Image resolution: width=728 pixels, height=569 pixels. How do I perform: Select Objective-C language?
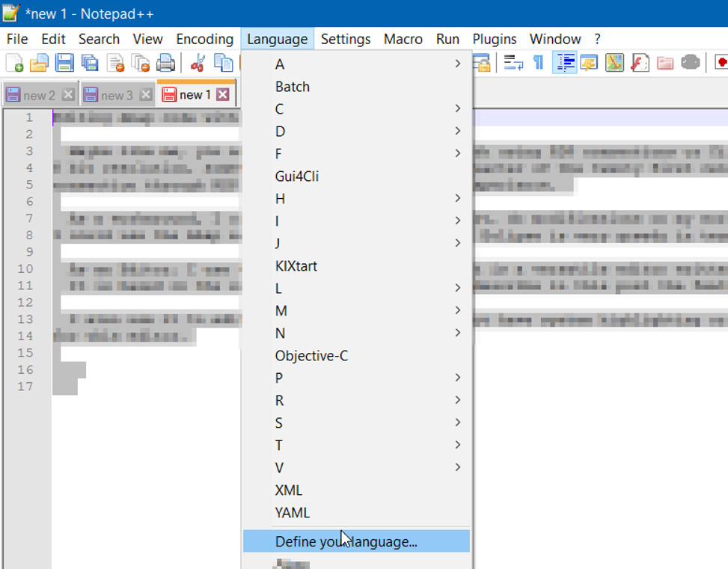point(356,355)
